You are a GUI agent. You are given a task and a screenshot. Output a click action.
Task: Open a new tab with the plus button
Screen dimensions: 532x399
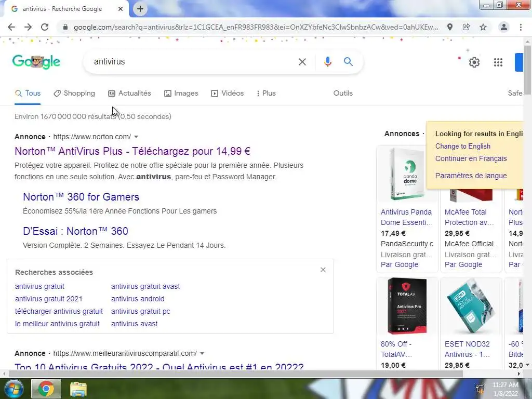pos(140,9)
